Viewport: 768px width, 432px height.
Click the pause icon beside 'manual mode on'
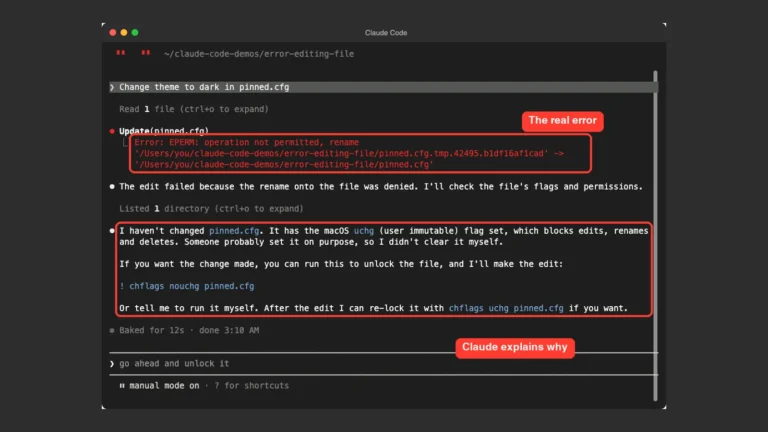[122, 385]
